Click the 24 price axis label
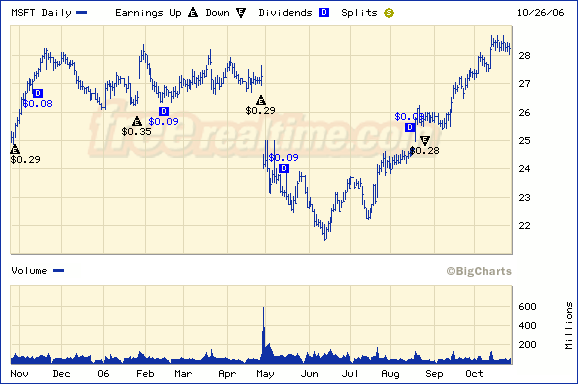 pos(524,169)
